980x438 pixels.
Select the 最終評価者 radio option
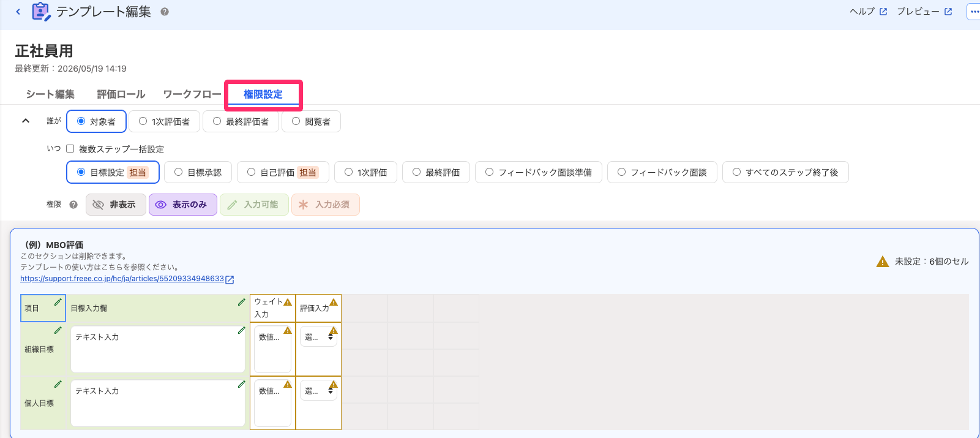point(241,121)
